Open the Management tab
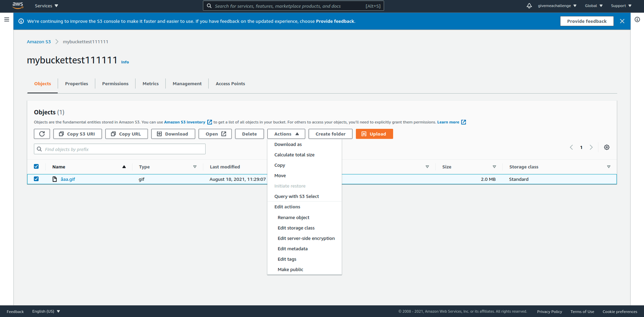 tap(187, 84)
